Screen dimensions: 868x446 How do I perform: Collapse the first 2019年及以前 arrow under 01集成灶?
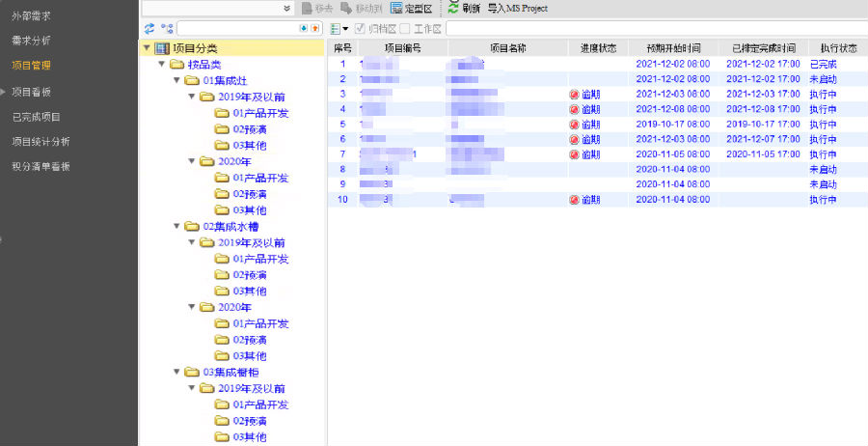click(x=192, y=97)
